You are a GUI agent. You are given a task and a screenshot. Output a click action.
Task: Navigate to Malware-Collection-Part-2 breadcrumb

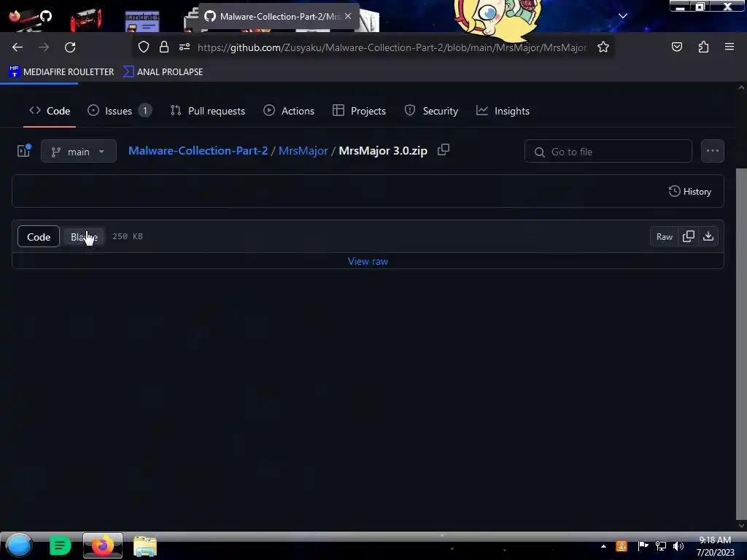coord(198,150)
